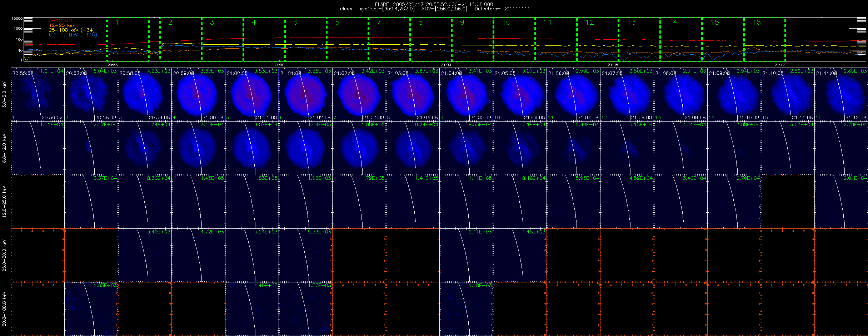
Task: Open the 6.0-12.0 keV image peaking 9.07E+04
Action: [x=252, y=148]
